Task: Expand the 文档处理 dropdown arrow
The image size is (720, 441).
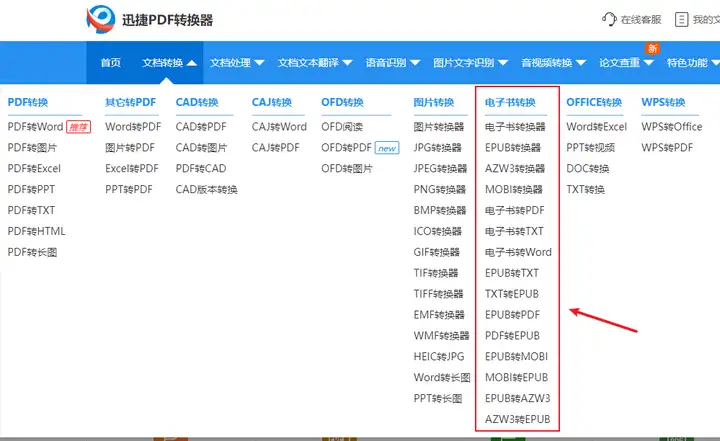Action: [x=259, y=63]
